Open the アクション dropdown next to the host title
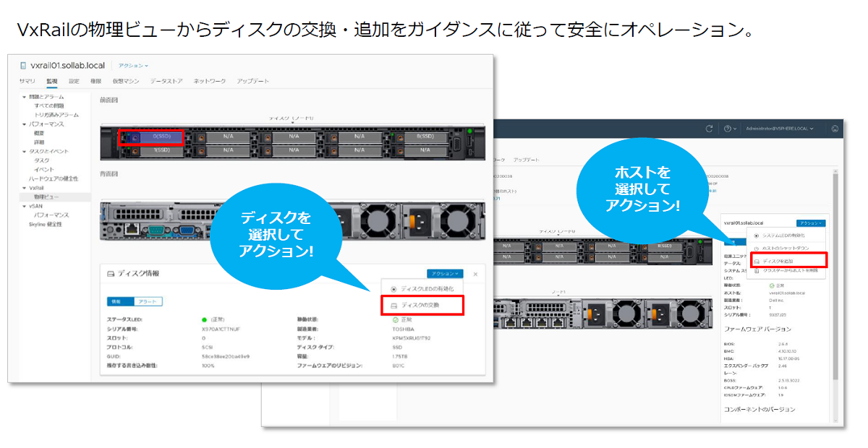 [x=133, y=66]
